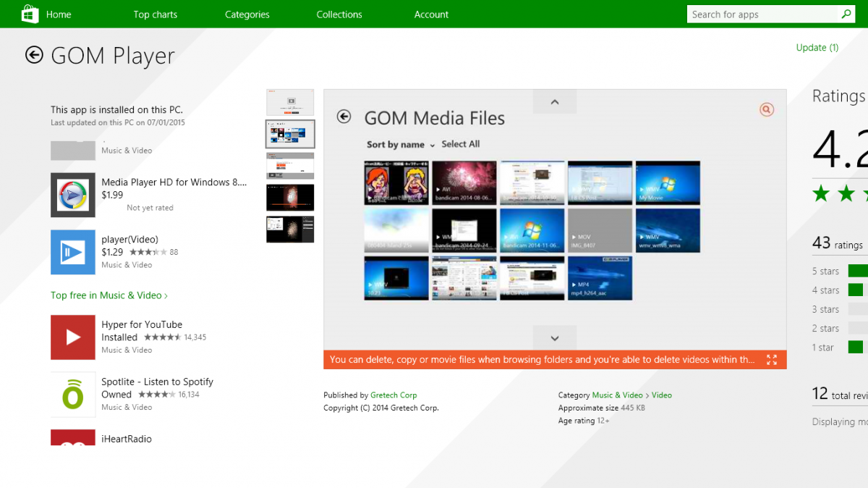This screenshot has height=488, width=868.
Task: Click the back arrow beside GOM Media Files
Action: [344, 117]
